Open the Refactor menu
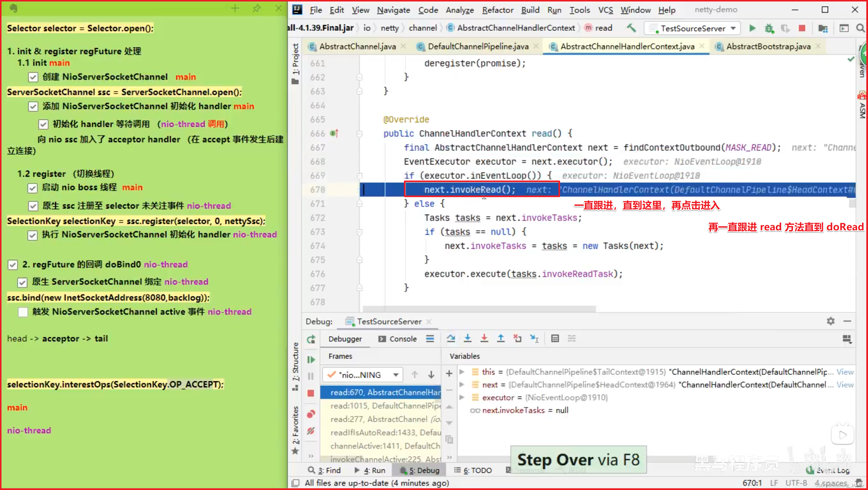 497,10
